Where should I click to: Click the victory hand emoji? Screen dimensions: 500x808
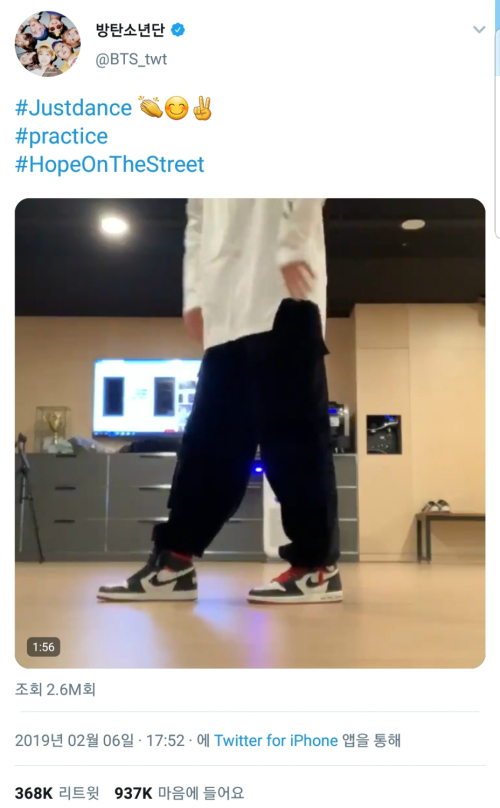(202, 108)
